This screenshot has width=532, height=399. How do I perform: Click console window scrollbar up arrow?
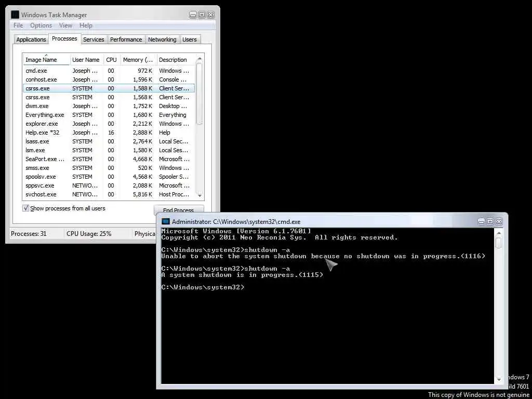coord(498,233)
